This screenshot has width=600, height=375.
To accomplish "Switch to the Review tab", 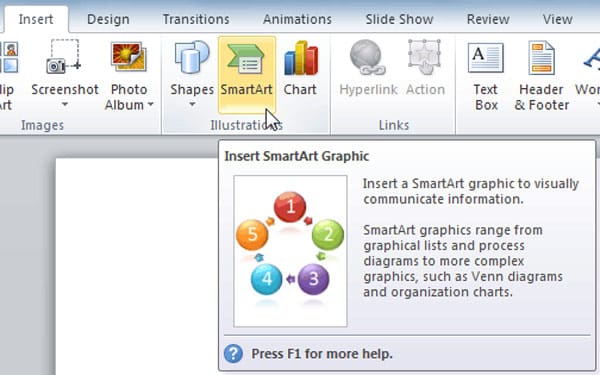I will [488, 19].
